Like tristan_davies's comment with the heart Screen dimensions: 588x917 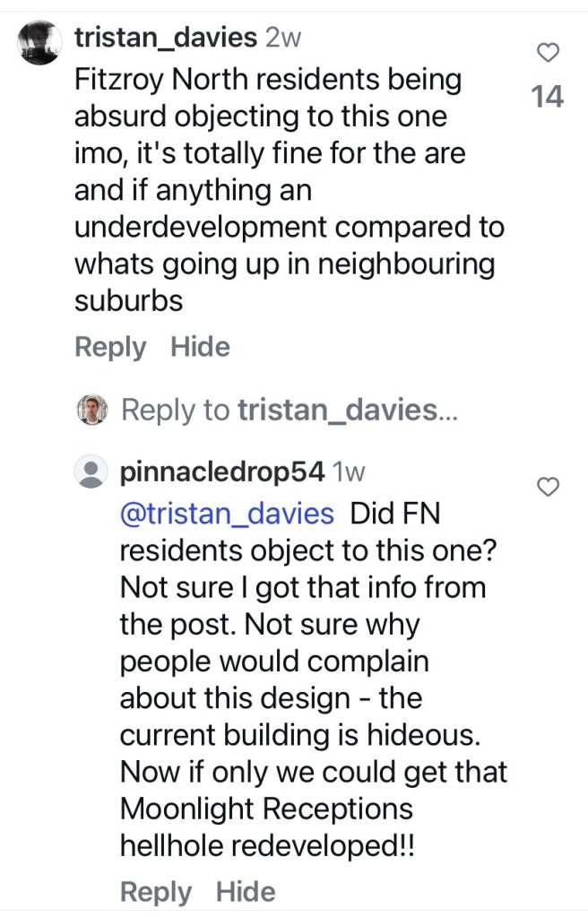tap(548, 54)
